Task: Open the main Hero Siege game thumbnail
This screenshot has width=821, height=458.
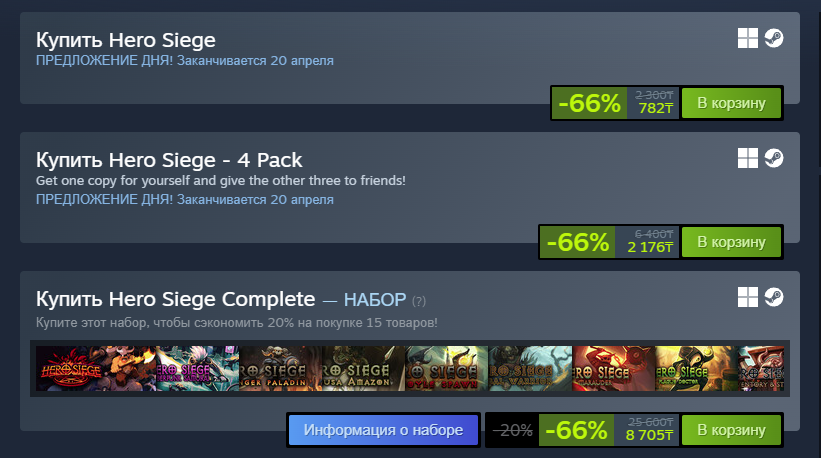Action: point(96,368)
